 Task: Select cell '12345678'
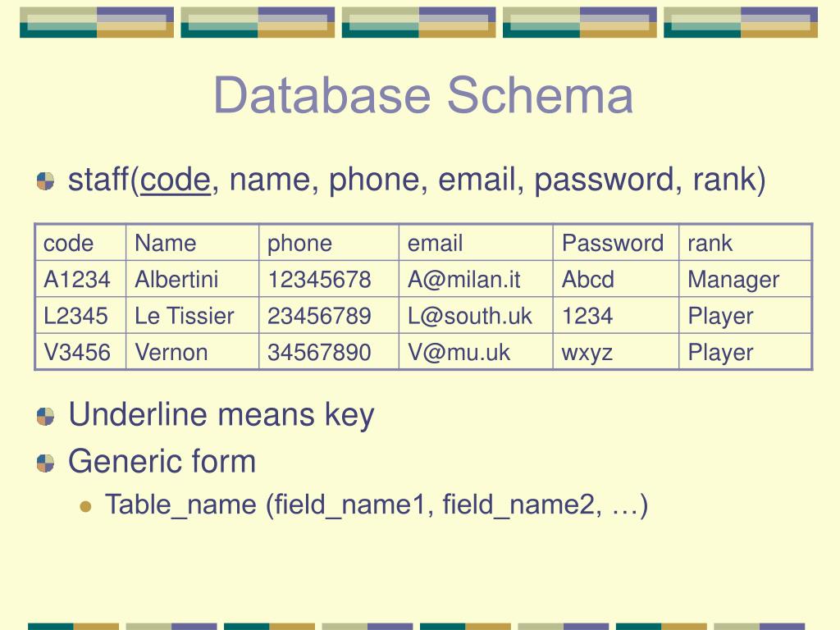point(329,279)
